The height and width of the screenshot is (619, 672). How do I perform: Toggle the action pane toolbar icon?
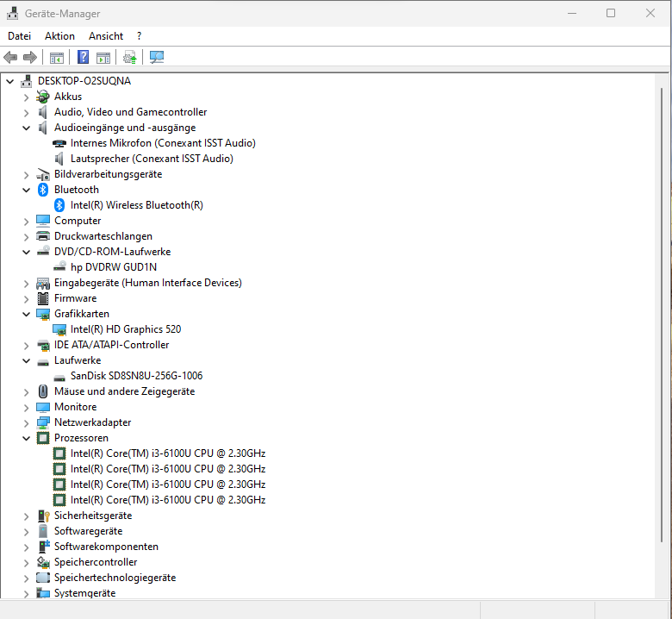coord(103,57)
